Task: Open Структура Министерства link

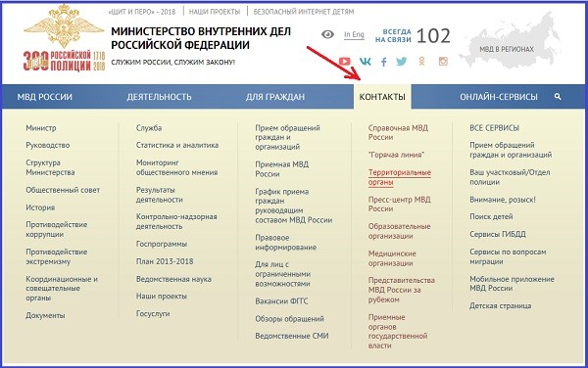Action: [50, 167]
